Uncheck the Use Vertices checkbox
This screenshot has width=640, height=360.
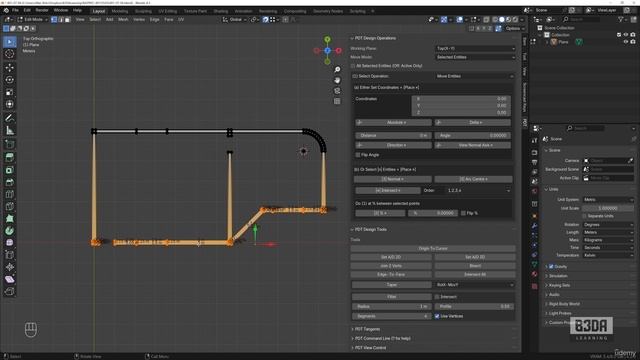click(437, 316)
